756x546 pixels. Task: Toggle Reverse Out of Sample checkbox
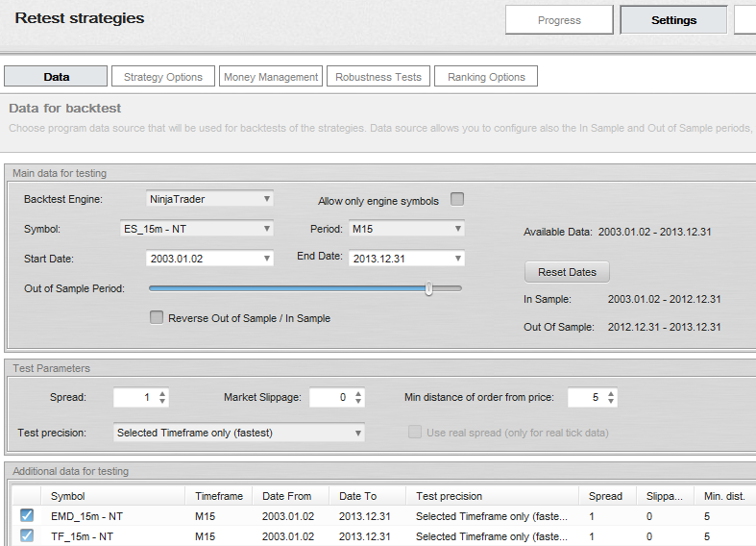pos(157,317)
